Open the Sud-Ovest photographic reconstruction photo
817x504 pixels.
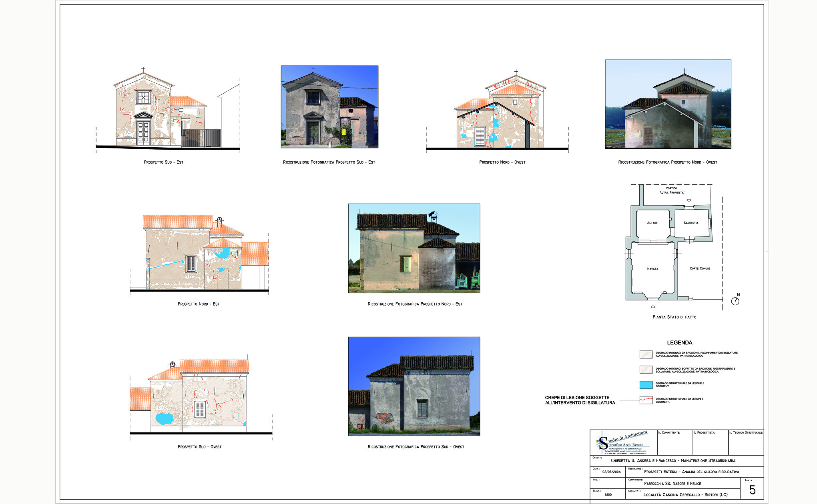pos(414,386)
